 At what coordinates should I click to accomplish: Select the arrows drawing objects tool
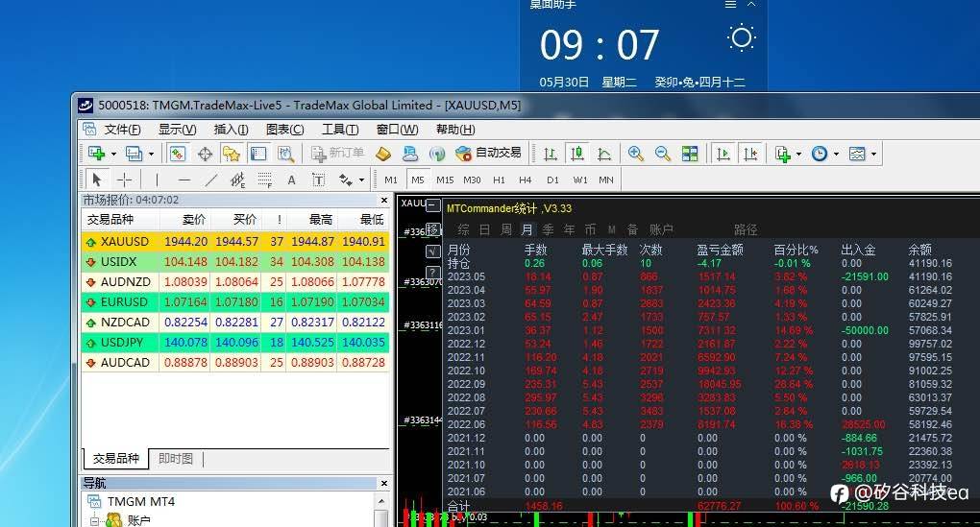coord(346,180)
